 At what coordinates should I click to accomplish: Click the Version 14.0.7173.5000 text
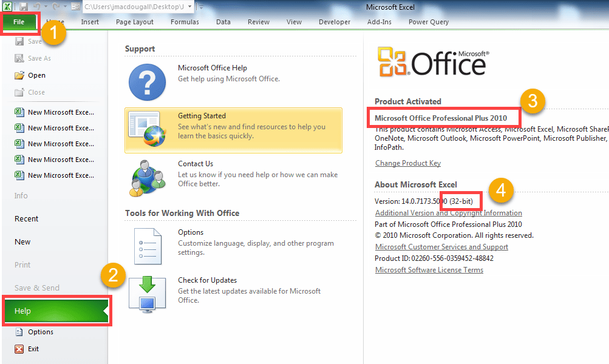click(411, 201)
